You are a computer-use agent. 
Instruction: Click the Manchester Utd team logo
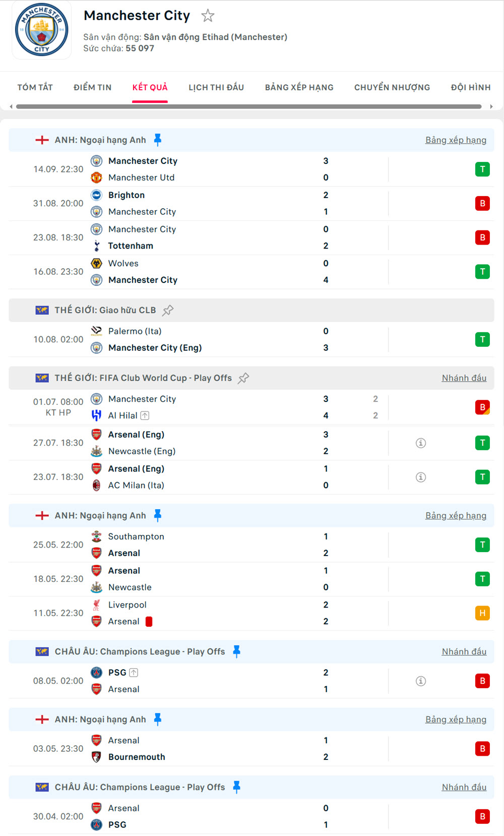[x=96, y=177]
